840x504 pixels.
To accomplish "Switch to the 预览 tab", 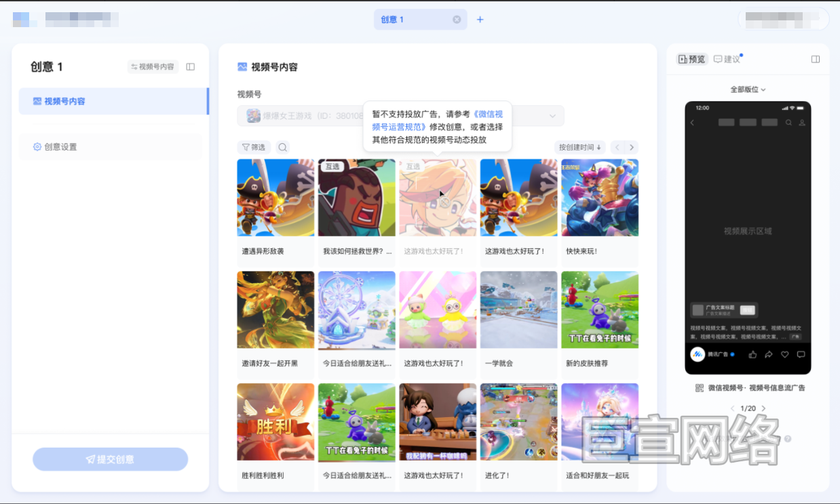I will click(692, 59).
